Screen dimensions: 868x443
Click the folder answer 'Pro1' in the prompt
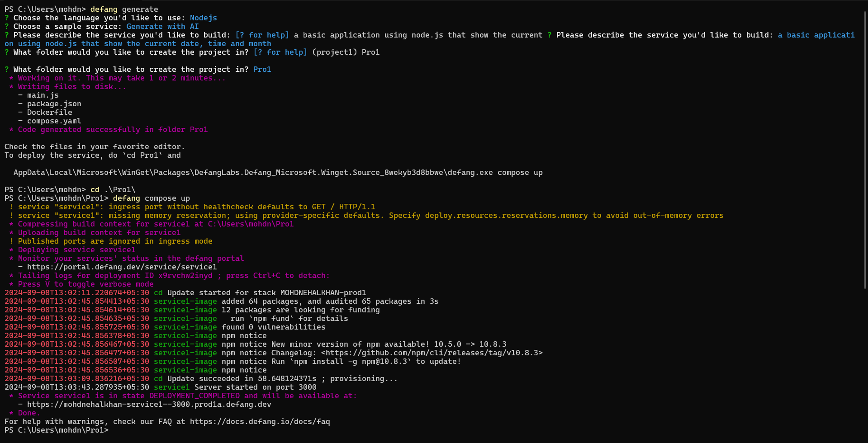262,69
